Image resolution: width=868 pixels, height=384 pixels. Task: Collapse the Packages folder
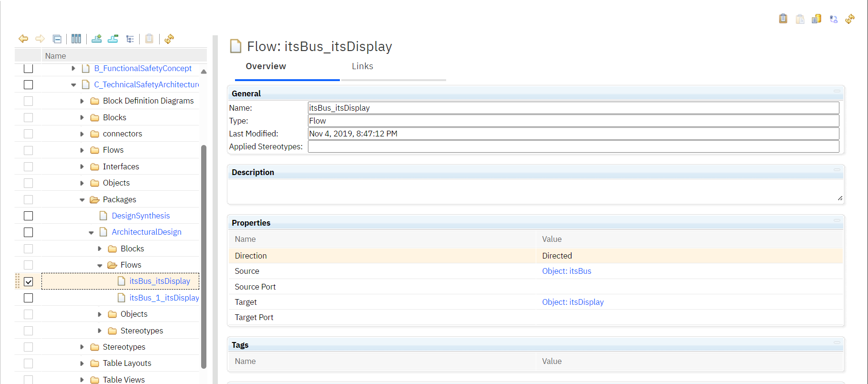point(82,200)
